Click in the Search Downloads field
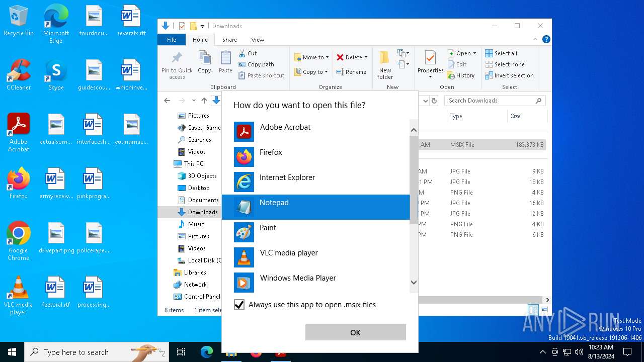The width and height of the screenshot is (644, 362). (x=495, y=101)
